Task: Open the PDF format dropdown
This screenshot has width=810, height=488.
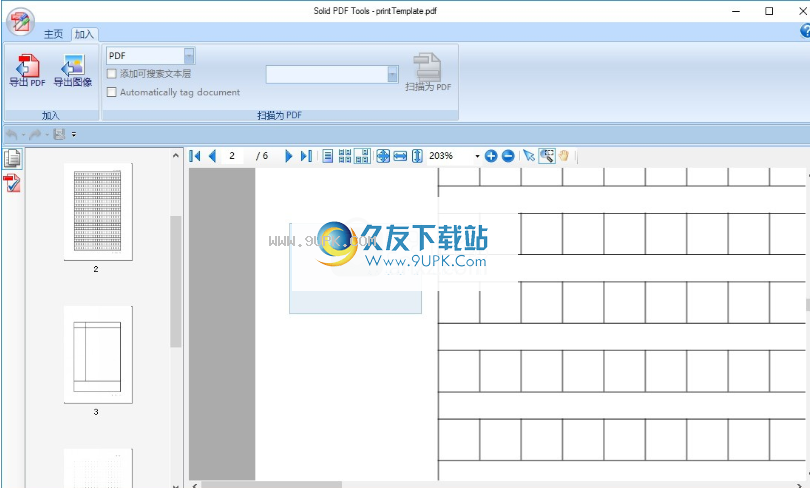Action: click(189, 56)
